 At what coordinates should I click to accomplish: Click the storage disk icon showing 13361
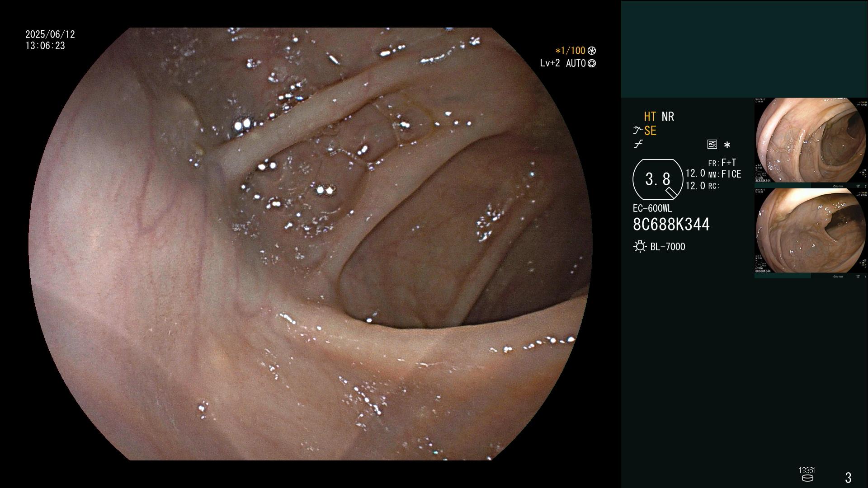point(807,478)
